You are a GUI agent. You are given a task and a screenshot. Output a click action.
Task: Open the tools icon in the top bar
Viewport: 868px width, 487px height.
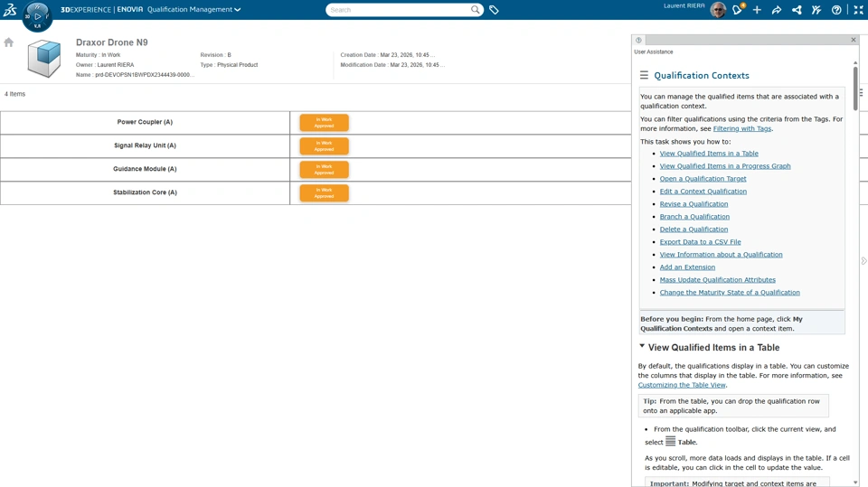point(816,10)
